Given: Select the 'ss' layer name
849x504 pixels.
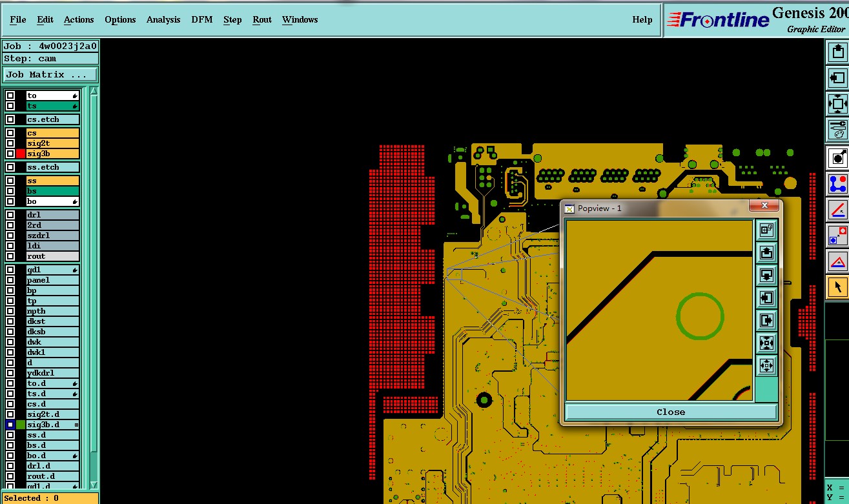Looking at the screenshot, I should (x=52, y=181).
